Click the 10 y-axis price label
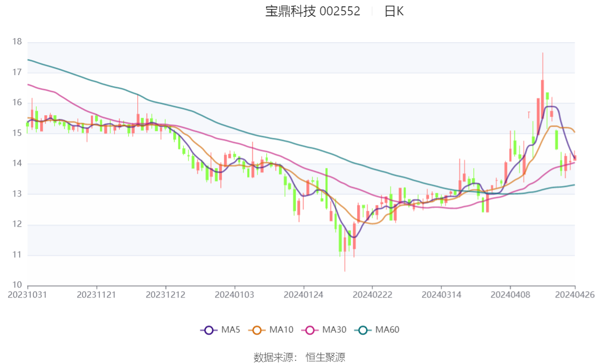The image size is (599, 364). click(17, 285)
